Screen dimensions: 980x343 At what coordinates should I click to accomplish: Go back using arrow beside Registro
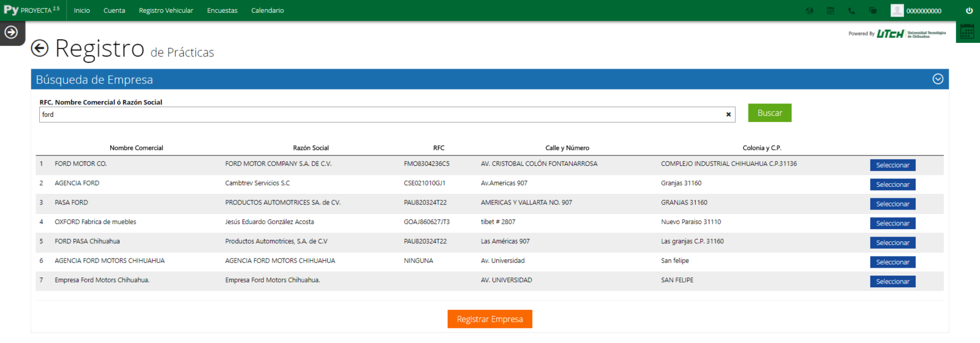coord(40,48)
